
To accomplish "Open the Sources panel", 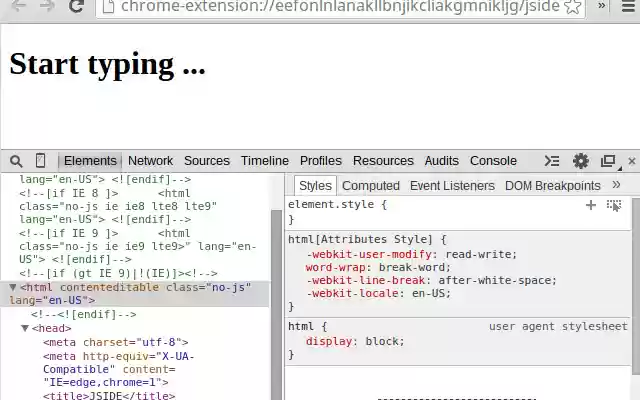I will (207, 161).
